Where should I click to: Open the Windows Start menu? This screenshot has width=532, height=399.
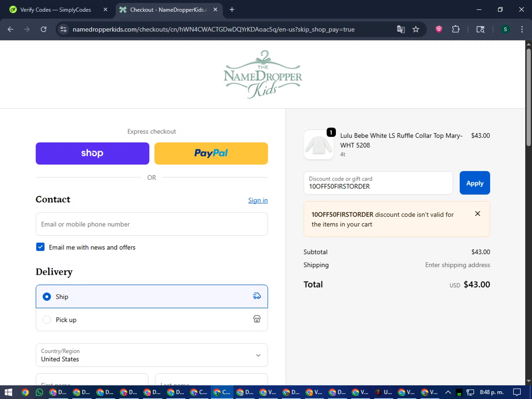point(8,392)
